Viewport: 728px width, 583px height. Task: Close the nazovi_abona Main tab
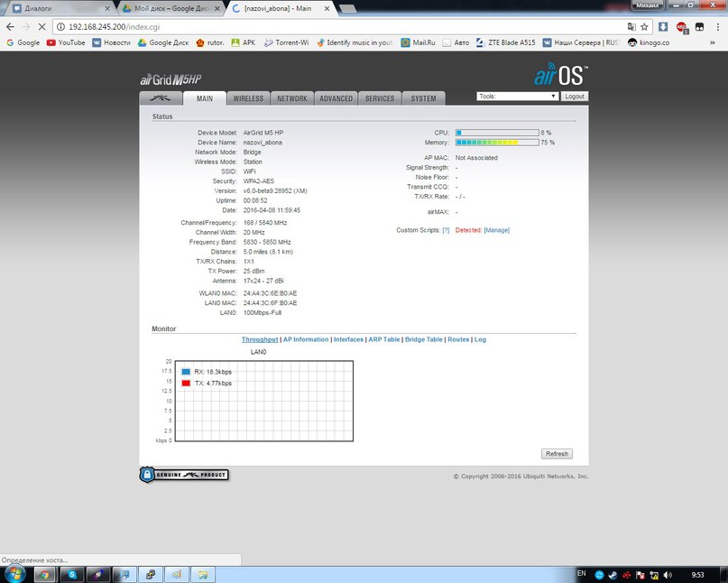pyautogui.click(x=327, y=8)
